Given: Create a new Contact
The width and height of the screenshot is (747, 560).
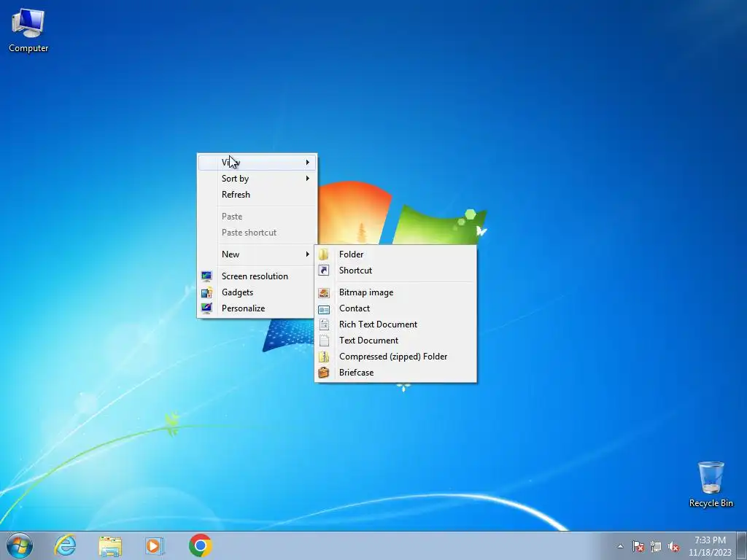Looking at the screenshot, I should pyautogui.click(x=395, y=308).
